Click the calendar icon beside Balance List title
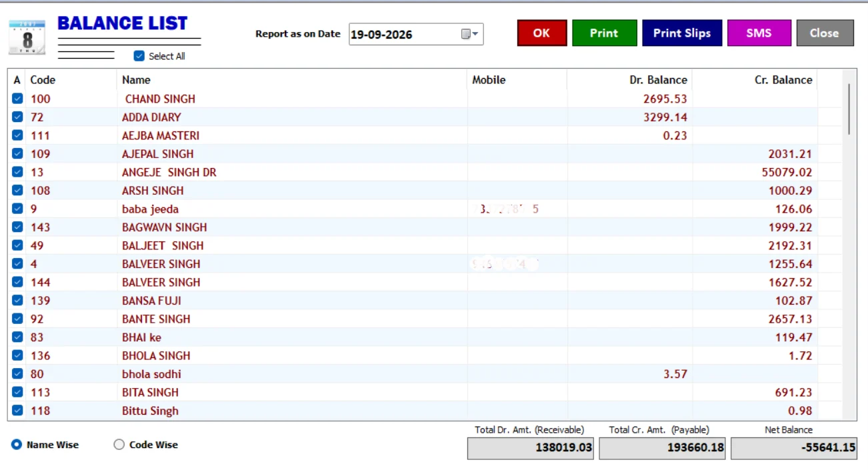Viewport: 868px width, 470px height. 27,37
